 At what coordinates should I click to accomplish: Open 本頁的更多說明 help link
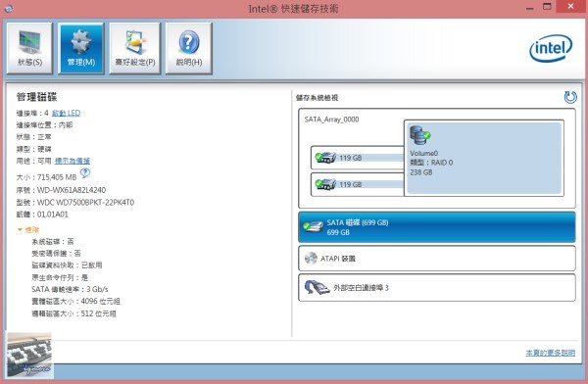[x=550, y=353]
